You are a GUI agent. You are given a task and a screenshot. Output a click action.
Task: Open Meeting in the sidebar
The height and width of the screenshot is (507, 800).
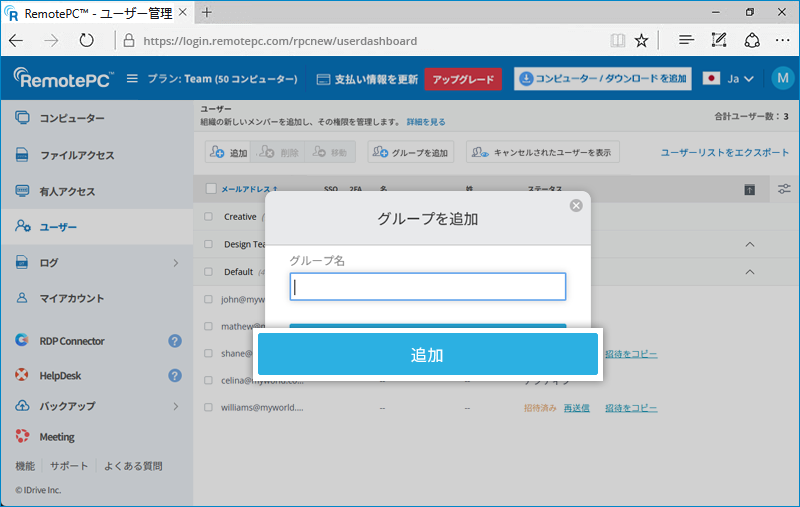57,437
